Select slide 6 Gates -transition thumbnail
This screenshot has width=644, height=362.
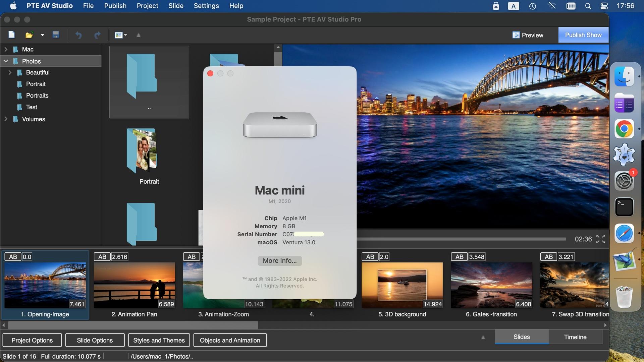pyautogui.click(x=491, y=285)
